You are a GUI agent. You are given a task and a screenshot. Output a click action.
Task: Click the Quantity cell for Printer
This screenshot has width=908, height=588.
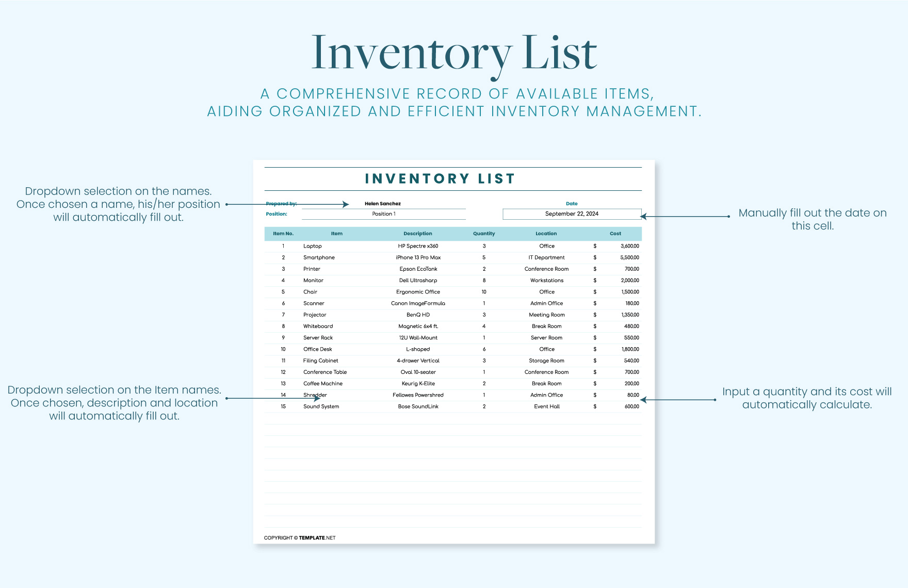pos(484,269)
